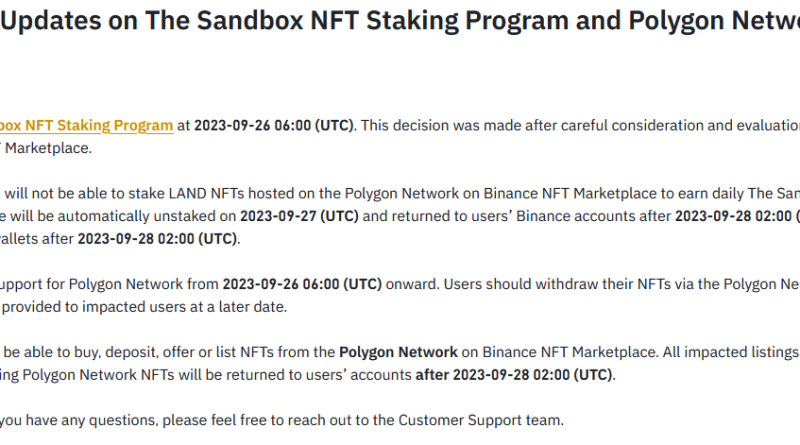Select the bold date after 'Binance accounts after'
The width and height of the screenshot is (800, 445).
737,216
